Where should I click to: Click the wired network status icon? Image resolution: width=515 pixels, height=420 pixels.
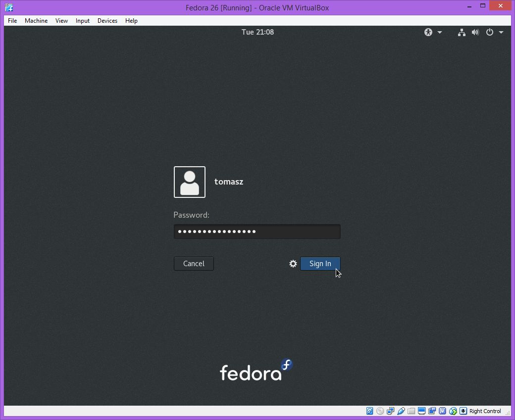point(462,32)
